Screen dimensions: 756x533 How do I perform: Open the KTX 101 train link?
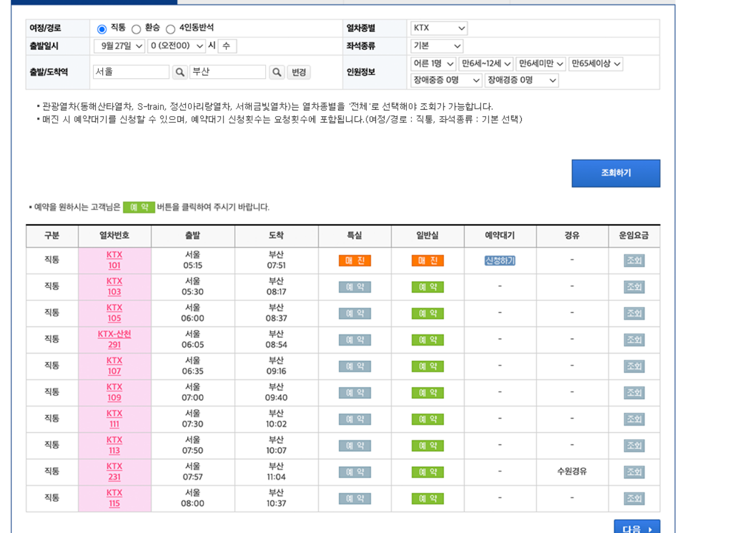(114, 260)
